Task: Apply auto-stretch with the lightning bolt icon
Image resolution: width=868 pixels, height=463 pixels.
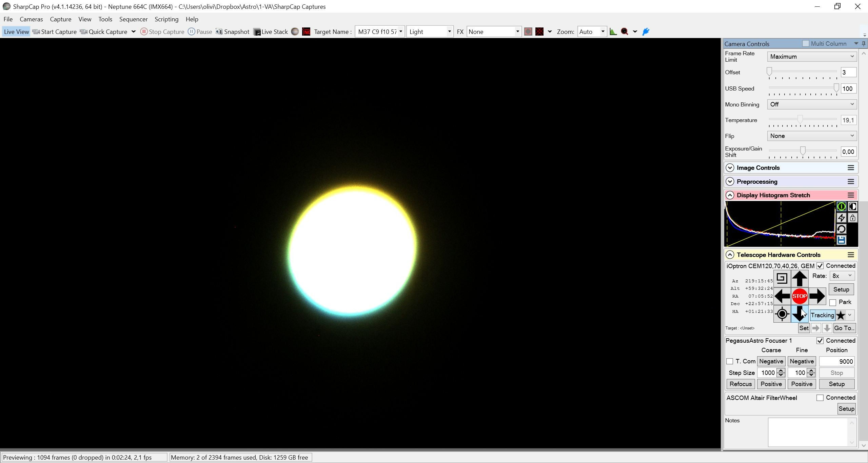Action: click(841, 218)
